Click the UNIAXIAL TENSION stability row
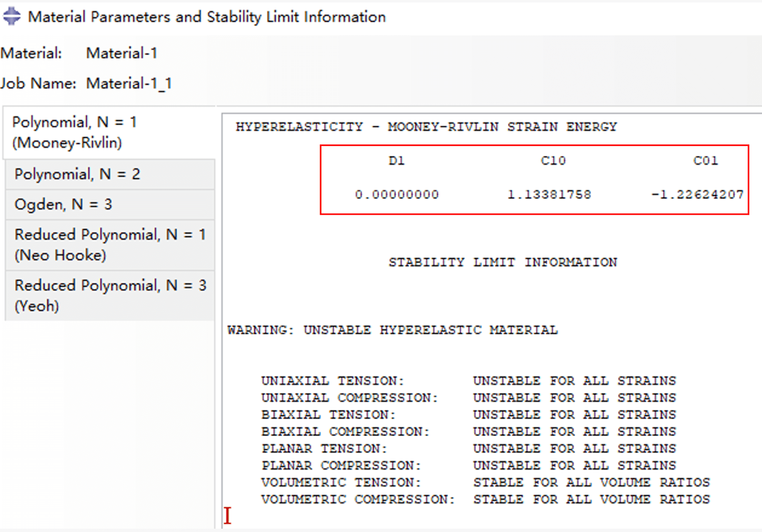Viewport: 762px width, 532px height. click(468, 381)
